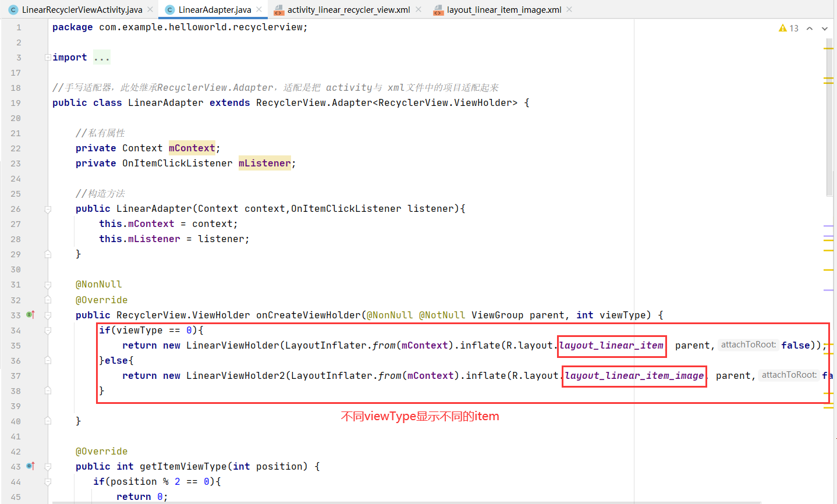The image size is (837, 504).
Task: Click attachToRoot inlay hint on line 37
Action: point(789,375)
